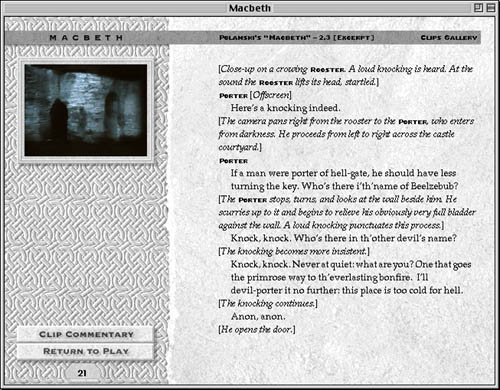Click the windowshade collapse icon in title bar

click(491, 8)
